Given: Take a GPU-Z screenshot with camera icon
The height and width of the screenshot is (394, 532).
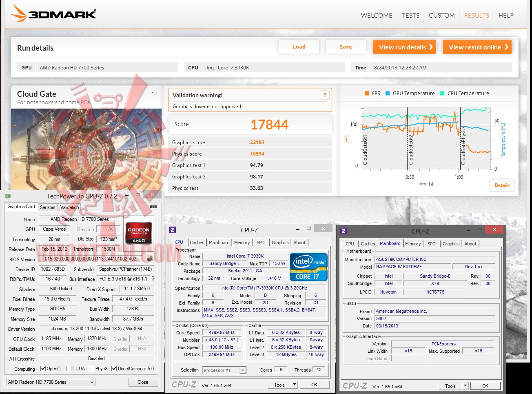Looking at the screenshot, I should tap(153, 207).
